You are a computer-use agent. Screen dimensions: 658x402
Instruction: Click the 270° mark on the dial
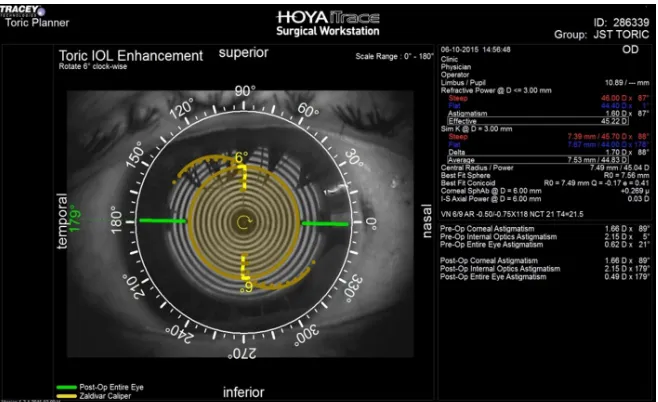242,354
